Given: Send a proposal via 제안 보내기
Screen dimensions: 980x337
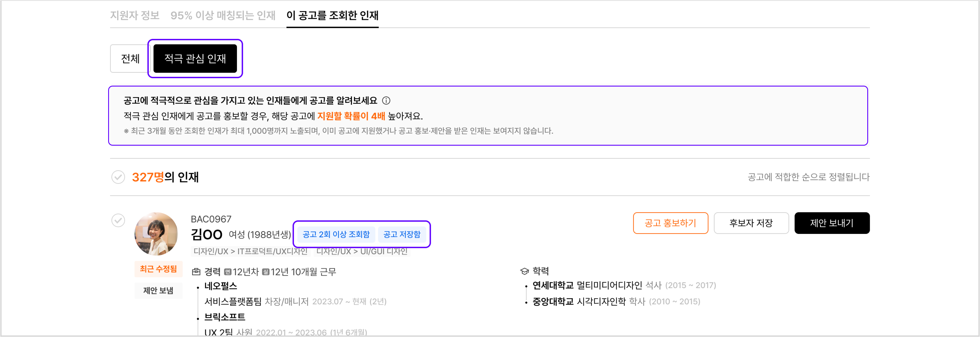Looking at the screenshot, I should 832,223.
